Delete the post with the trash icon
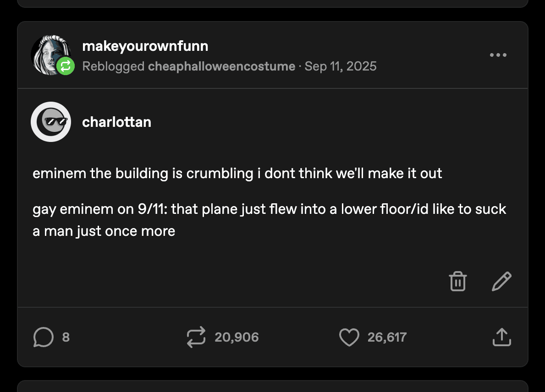The width and height of the screenshot is (545, 392). pyautogui.click(x=457, y=281)
